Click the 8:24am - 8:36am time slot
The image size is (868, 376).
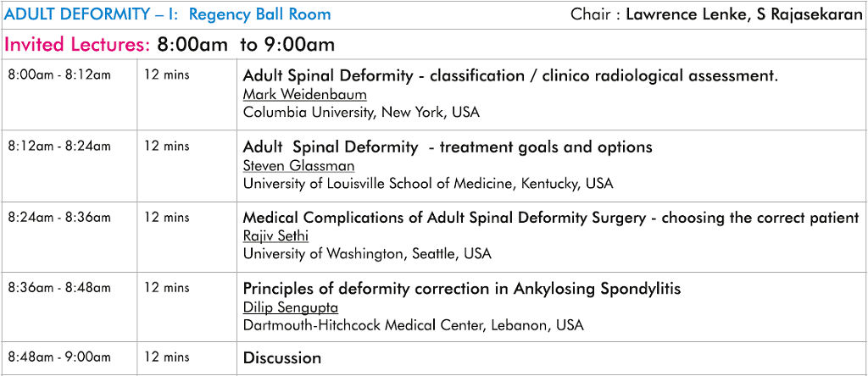pyautogui.click(x=59, y=218)
